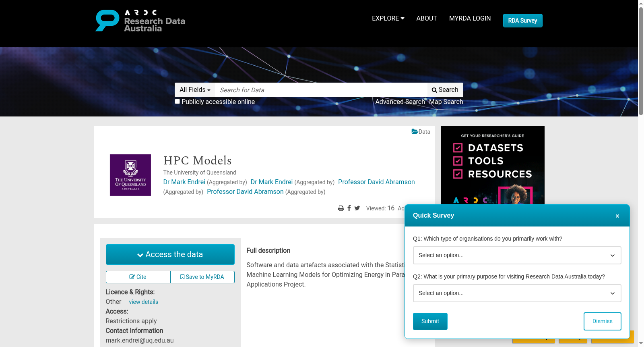Open the EXPLORE menu
This screenshot has height=347, width=644.
click(388, 19)
